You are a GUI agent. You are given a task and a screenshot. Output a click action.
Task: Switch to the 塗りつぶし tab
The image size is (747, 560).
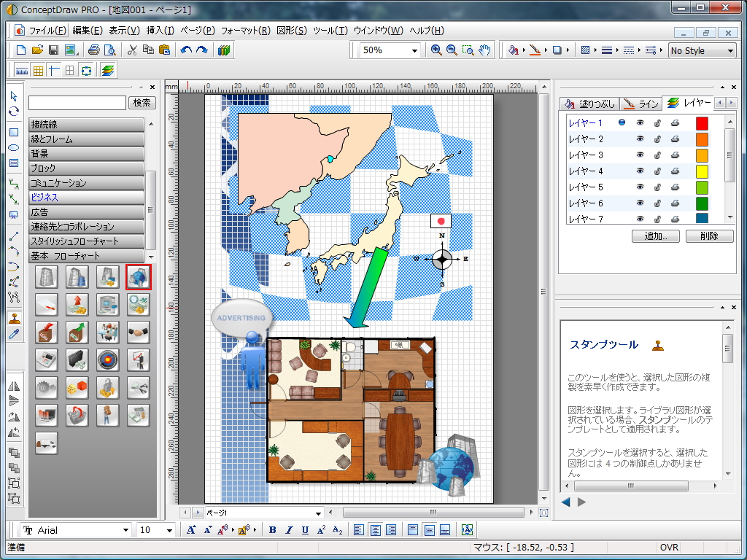pyautogui.click(x=589, y=104)
